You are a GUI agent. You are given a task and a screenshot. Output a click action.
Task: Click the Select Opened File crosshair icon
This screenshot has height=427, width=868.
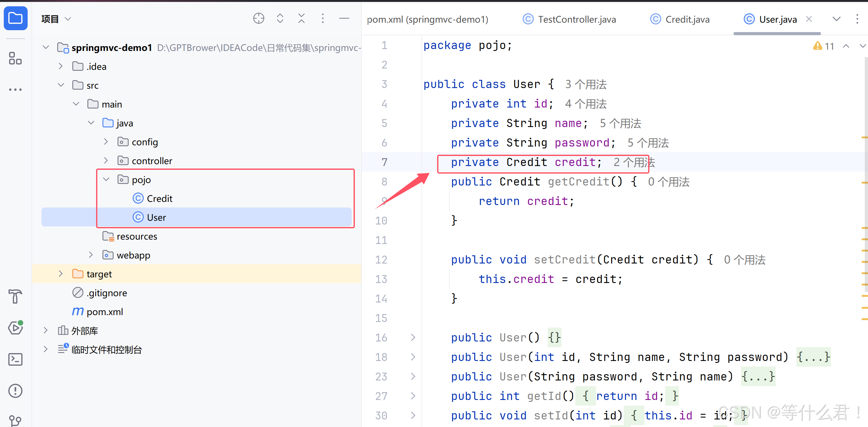[x=258, y=19]
